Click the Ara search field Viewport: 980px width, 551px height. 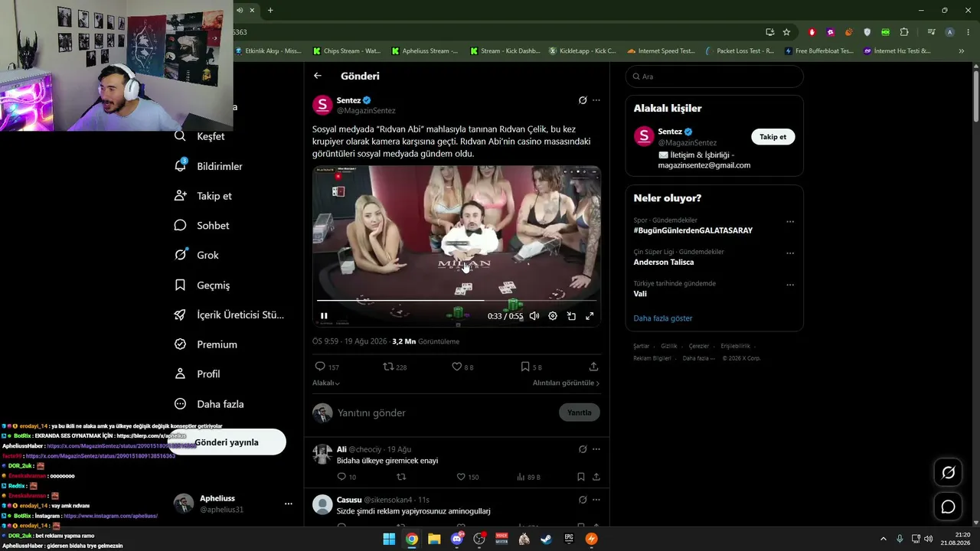pyautogui.click(x=714, y=77)
